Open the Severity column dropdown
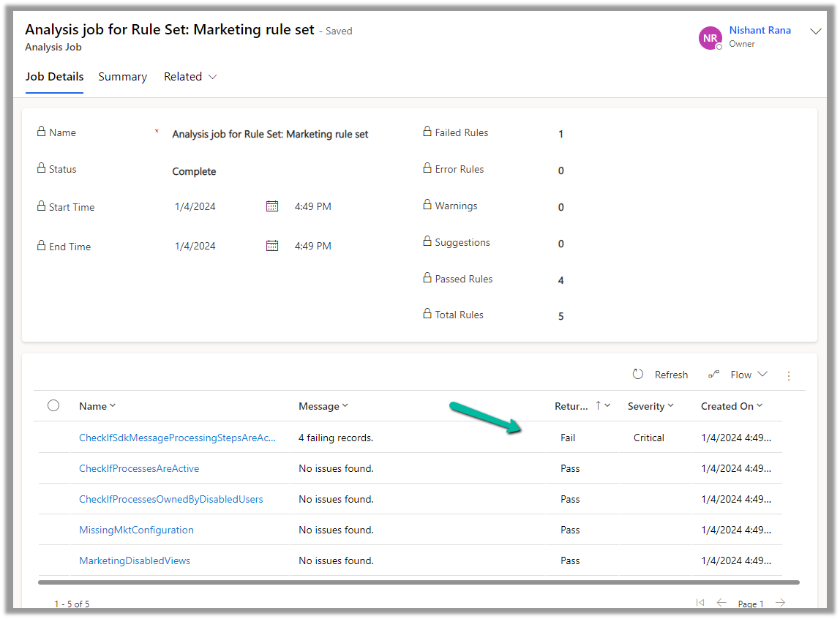Viewport: 840px width, 619px height. point(650,406)
